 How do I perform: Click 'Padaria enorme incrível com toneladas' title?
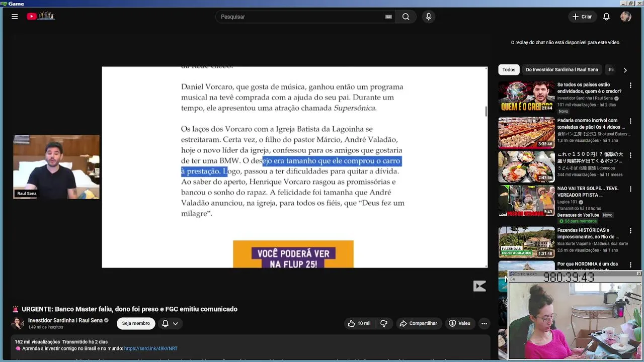pyautogui.click(x=591, y=124)
